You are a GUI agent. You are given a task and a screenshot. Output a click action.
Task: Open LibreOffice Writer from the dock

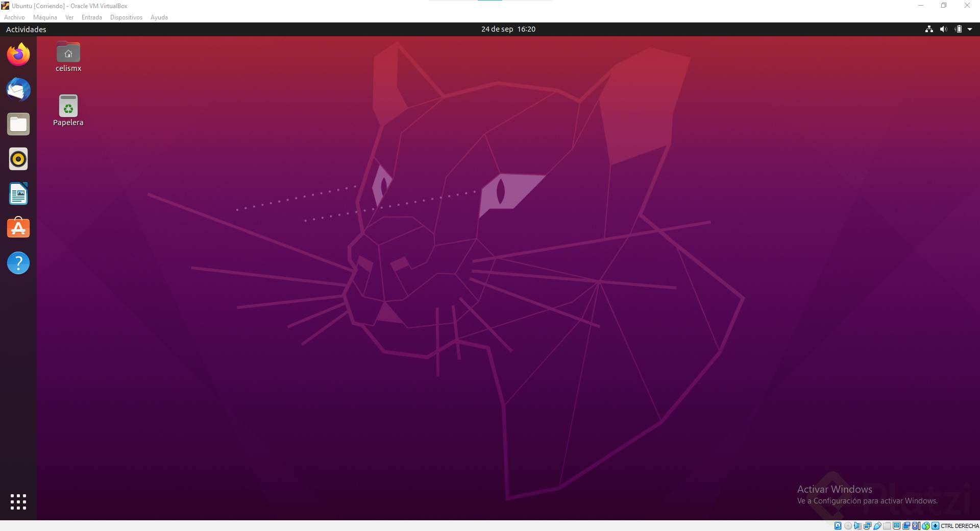click(18, 194)
